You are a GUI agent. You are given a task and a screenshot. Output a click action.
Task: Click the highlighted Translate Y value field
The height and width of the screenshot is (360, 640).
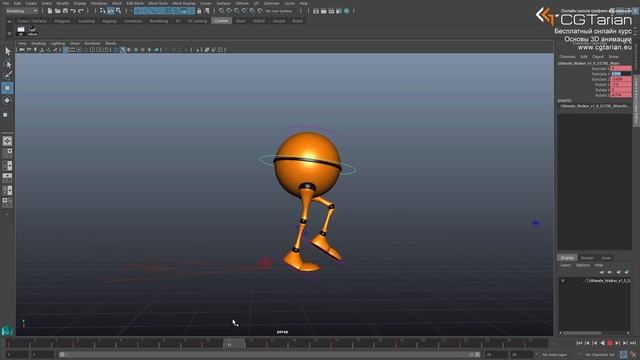pos(621,74)
